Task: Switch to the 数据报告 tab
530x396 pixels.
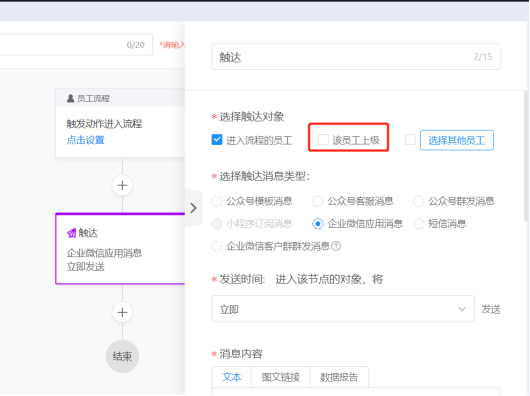Action: pos(339,377)
